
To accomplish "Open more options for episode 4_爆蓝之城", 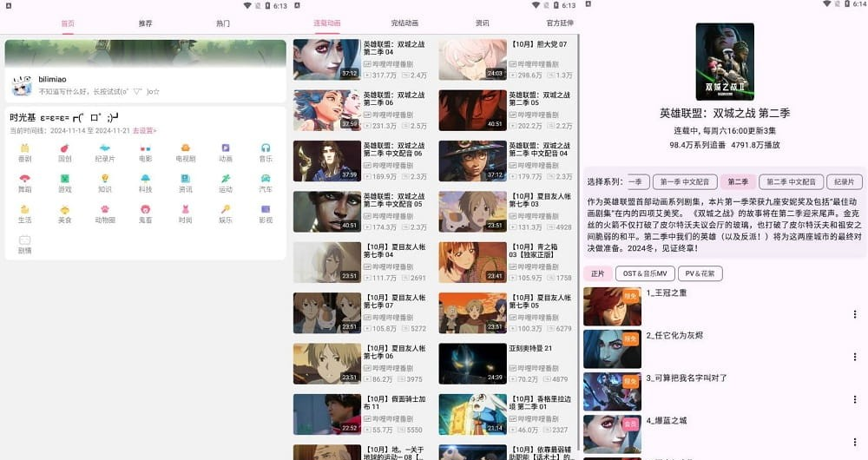I will point(855,442).
